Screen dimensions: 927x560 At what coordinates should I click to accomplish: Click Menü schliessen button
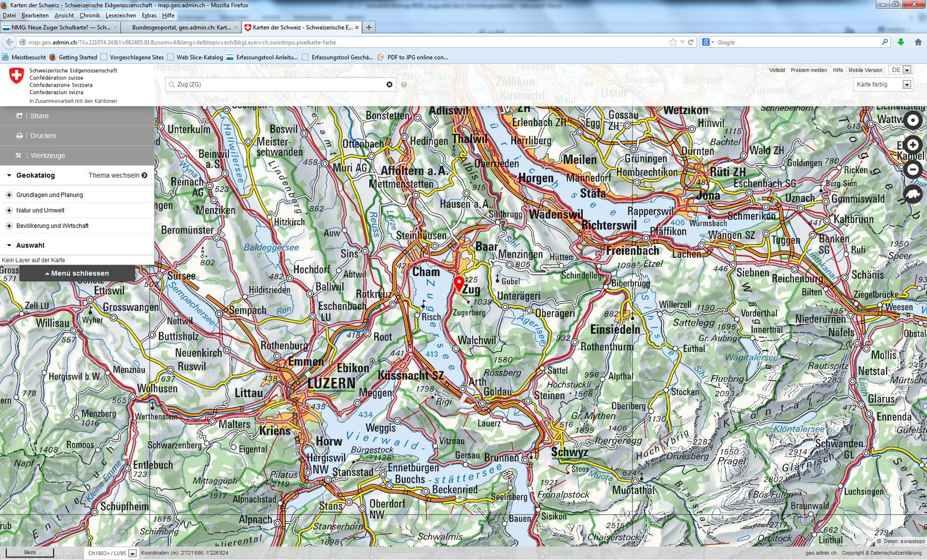coord(77,274)
